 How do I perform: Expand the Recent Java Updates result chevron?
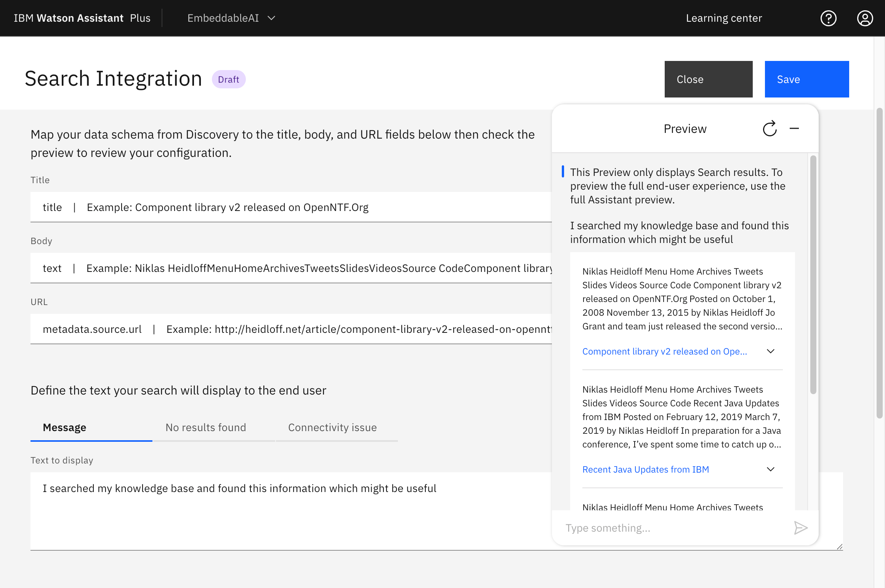click(x=770, y=469)
